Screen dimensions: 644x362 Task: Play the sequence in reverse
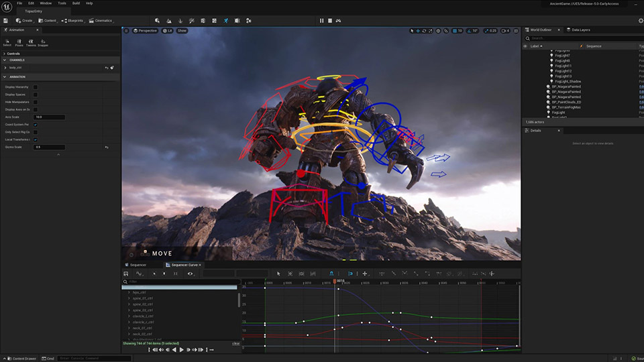[x=174, y=350]
